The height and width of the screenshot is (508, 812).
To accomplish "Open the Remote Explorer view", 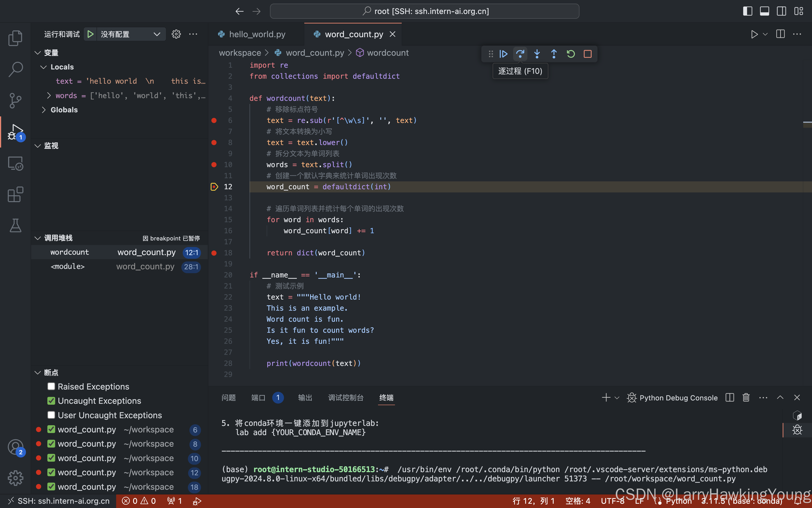I will tap(16, 164).
